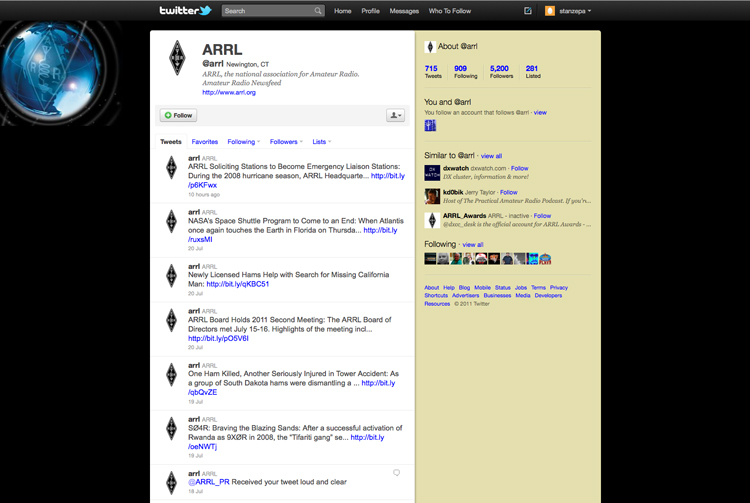
Task: Click Follow next to ARRL_Awards
Action: 542,216
